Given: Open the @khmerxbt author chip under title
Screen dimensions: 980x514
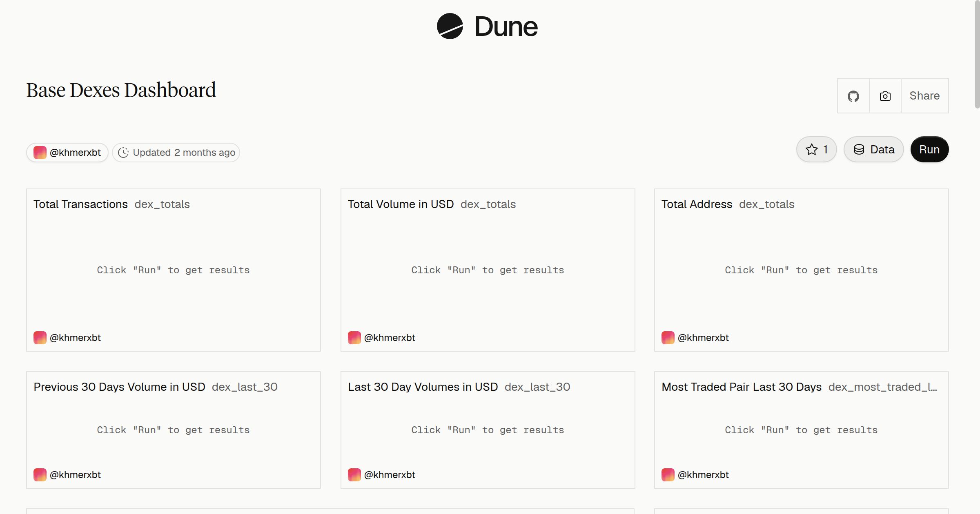Looking at the screenshot, I should [67, 153].
